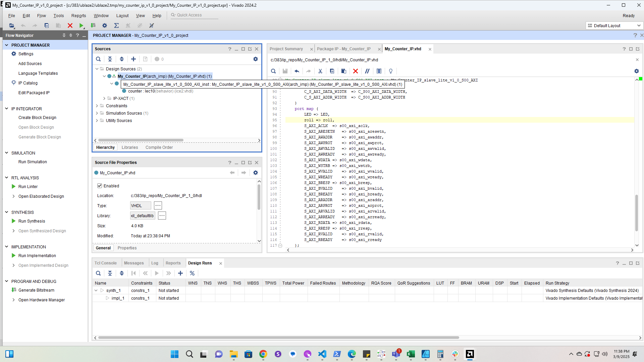This screenshot has height=362, width=644.
Task: Open the Tools menu
Action: 58,15
